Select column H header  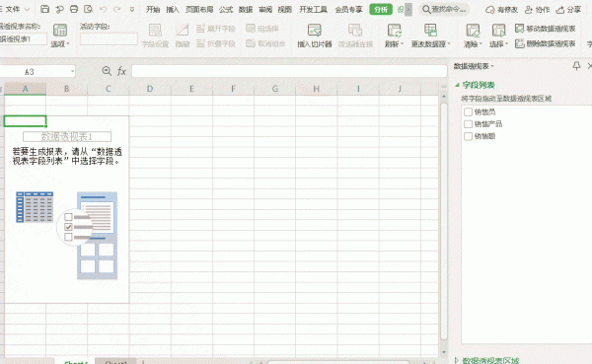coord(317,89)
